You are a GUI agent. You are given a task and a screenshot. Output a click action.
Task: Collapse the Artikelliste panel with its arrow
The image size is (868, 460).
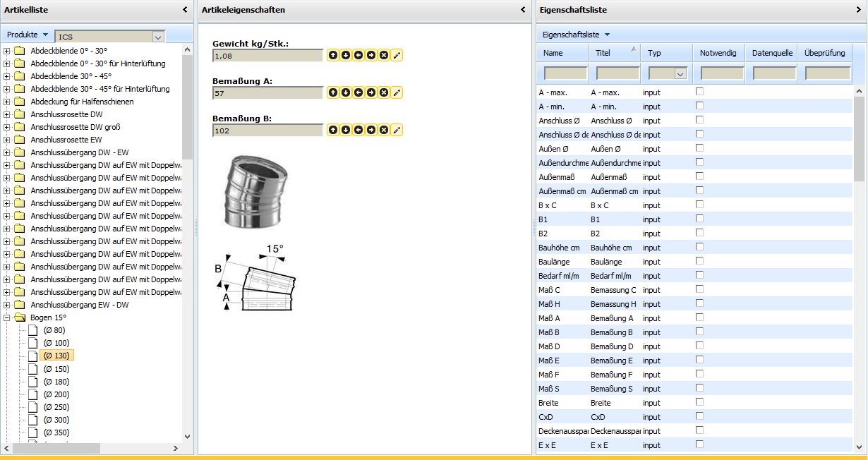[x=185, y=10]
